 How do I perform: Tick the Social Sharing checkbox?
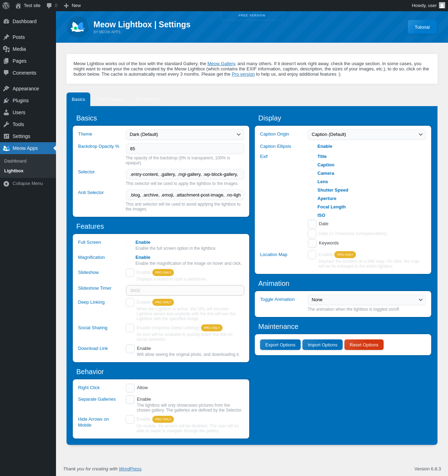[130, 328]
